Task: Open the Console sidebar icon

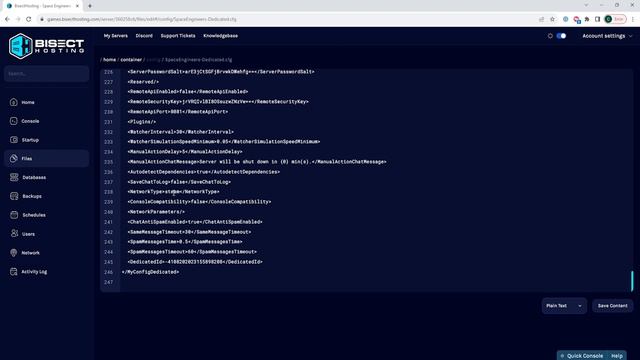Action: click(14, 121)
